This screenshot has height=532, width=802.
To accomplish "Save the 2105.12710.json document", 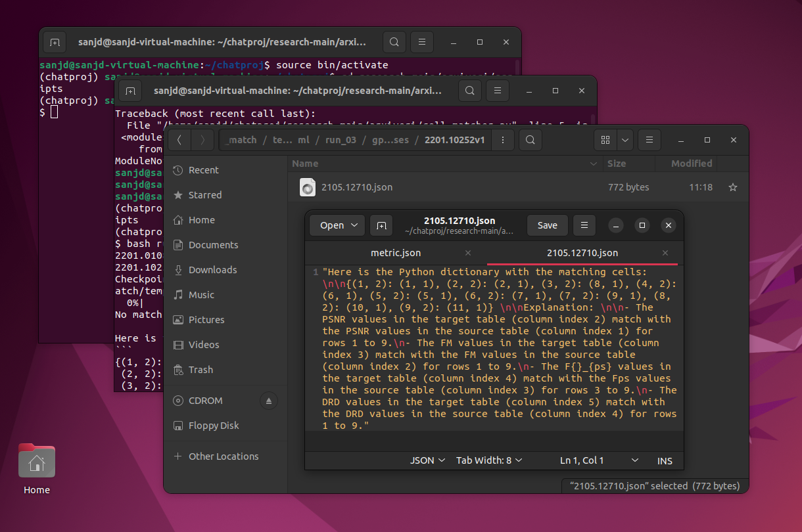I will coord(547,225).
